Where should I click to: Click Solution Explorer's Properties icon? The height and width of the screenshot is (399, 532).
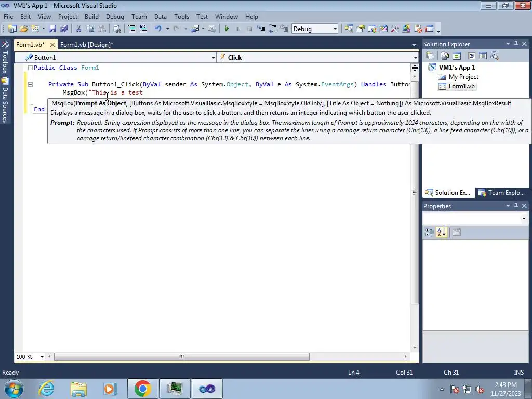[430, 56]
